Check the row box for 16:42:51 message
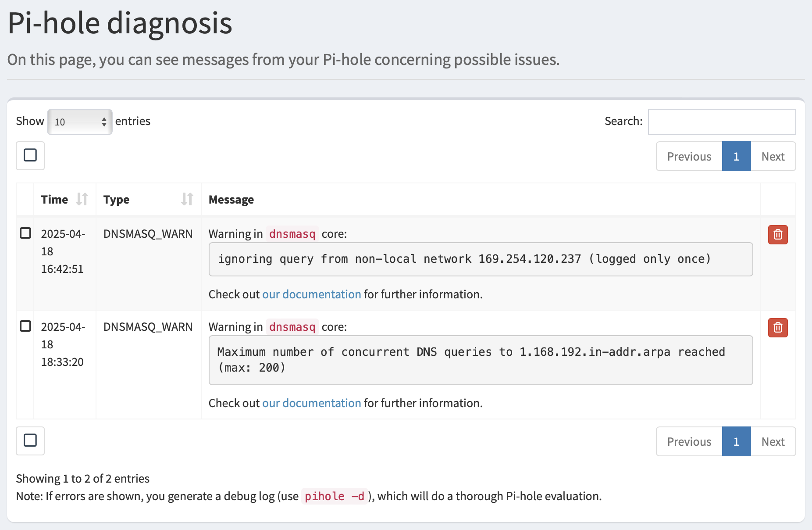This screenshot has width=812, height=530. pyautogui.click(x=25, y=233)
